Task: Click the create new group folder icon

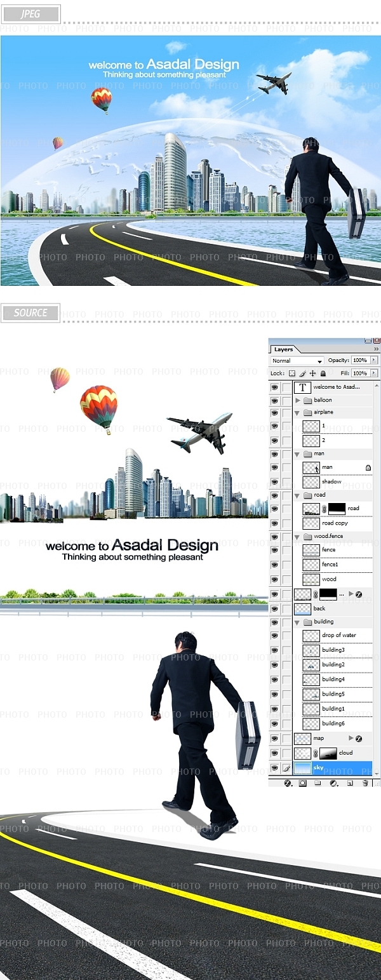Action: click(318, 783)
